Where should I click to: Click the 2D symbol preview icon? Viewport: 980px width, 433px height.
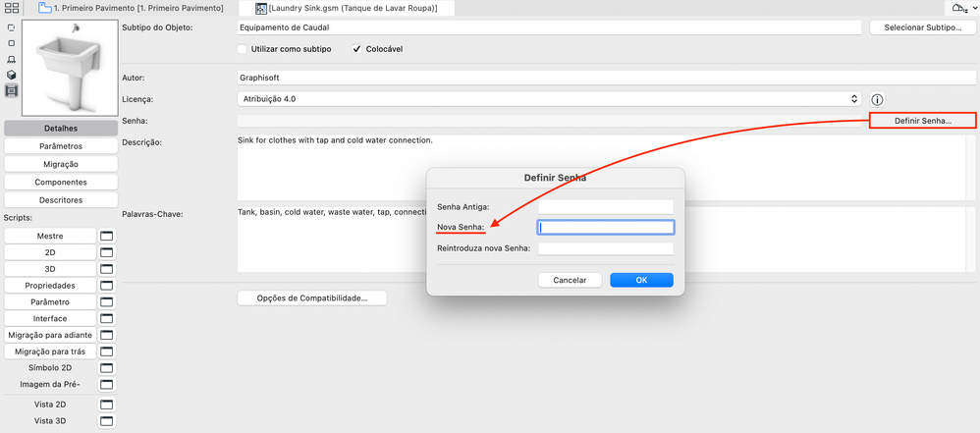point(11,28)
